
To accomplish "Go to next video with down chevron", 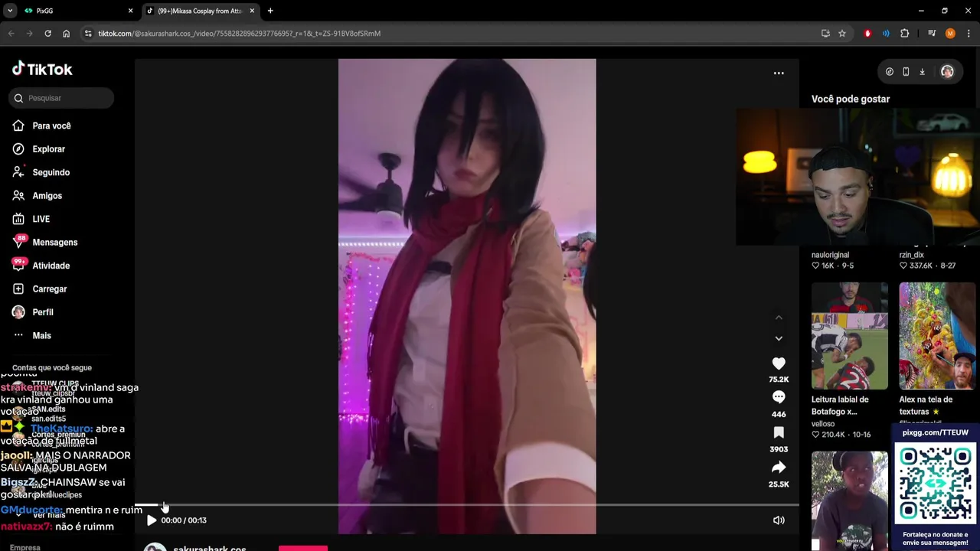I will (779, 338).
